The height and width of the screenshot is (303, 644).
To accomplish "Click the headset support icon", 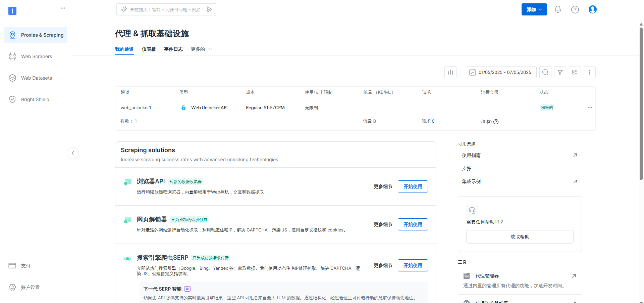I will pos(472,210).
